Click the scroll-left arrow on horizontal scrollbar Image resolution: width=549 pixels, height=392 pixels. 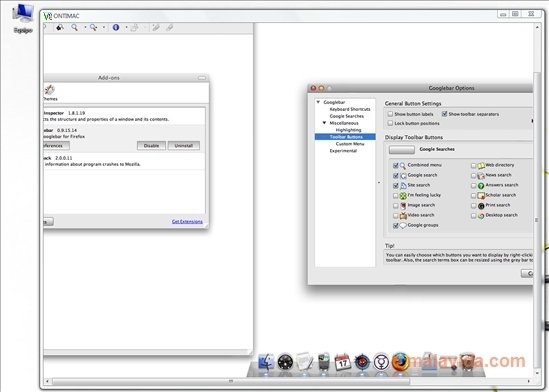48,381
